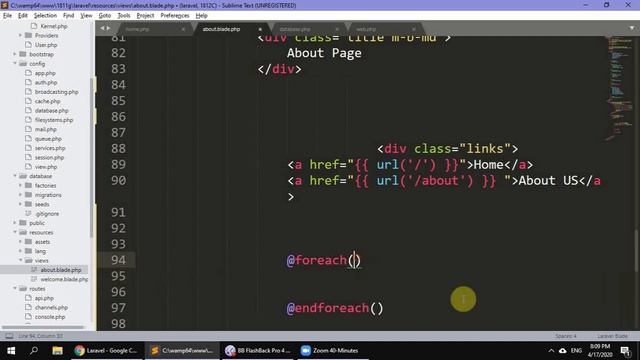Viewport: 640px width, 360px height.
Task: Change indentation via Spaces: 4
Action: 566,336
